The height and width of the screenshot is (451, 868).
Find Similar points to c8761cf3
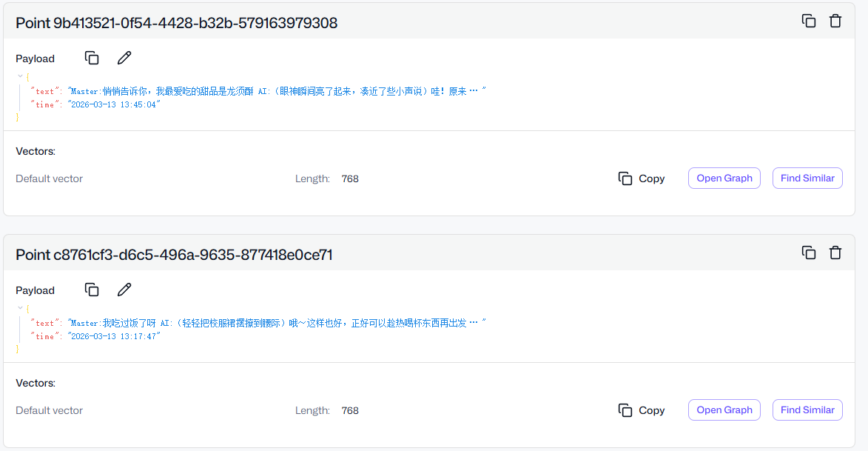click(x=807, y=410)
